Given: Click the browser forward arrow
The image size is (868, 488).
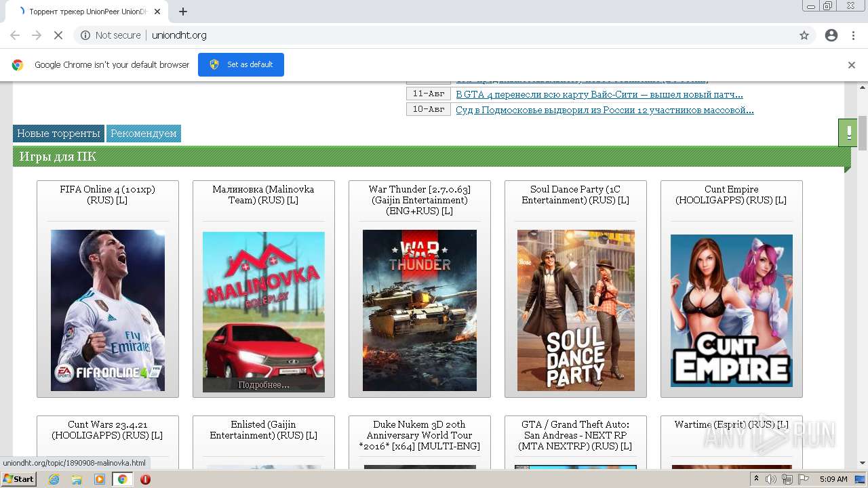Looking at the screenshot, I should point(37,35).
